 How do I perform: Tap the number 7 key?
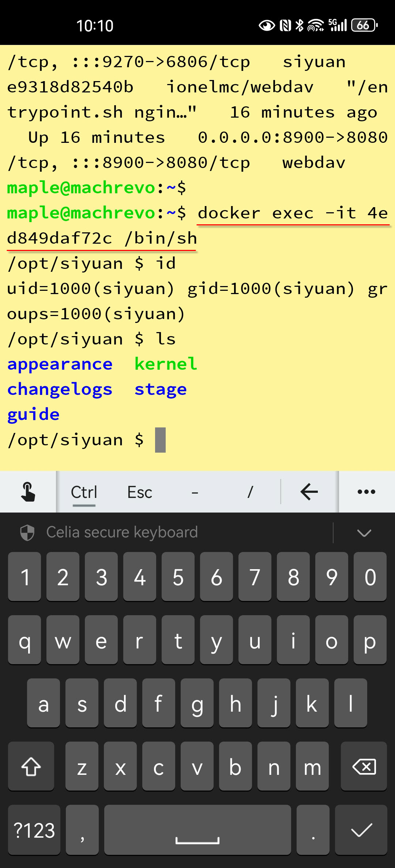pyautogui.click(x=255, y=576)
